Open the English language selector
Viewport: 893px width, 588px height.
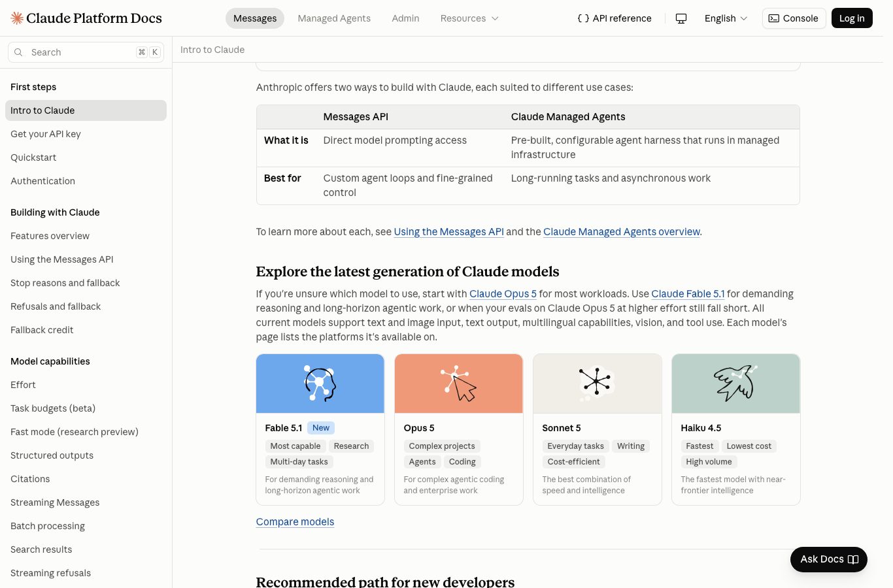(x=726, y=18)
